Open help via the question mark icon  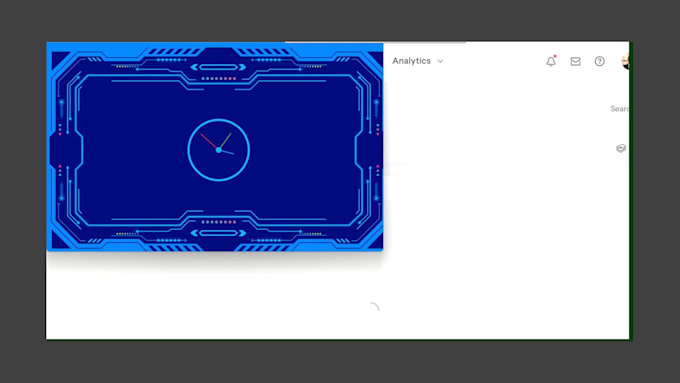pos(599,61)
